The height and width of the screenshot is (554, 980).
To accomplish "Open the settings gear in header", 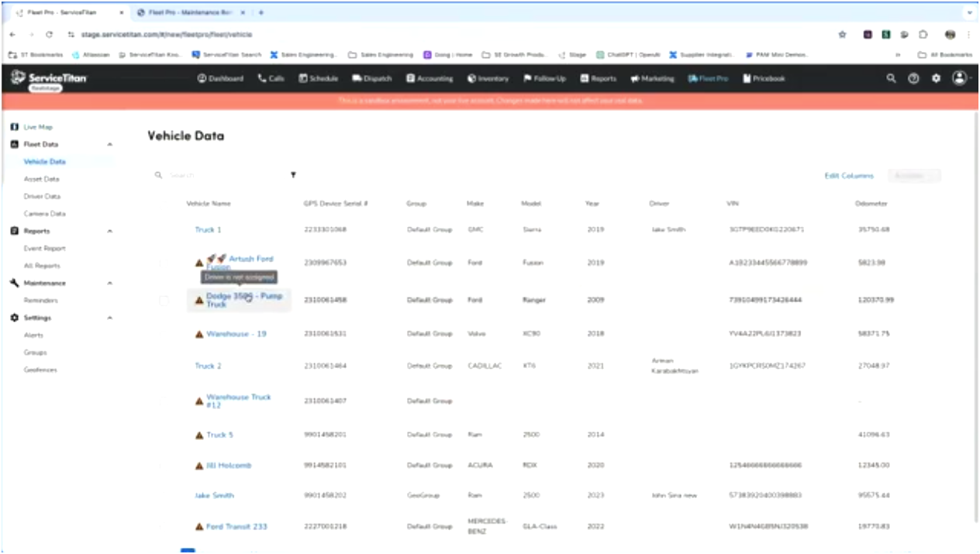I will point(936,78).
